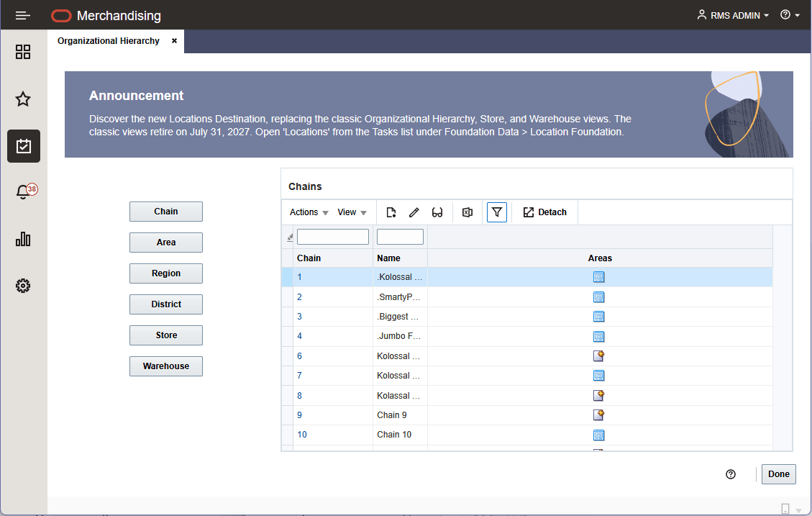Open Areas icon for chain 4
812x516 pixels.
point(598,337)
